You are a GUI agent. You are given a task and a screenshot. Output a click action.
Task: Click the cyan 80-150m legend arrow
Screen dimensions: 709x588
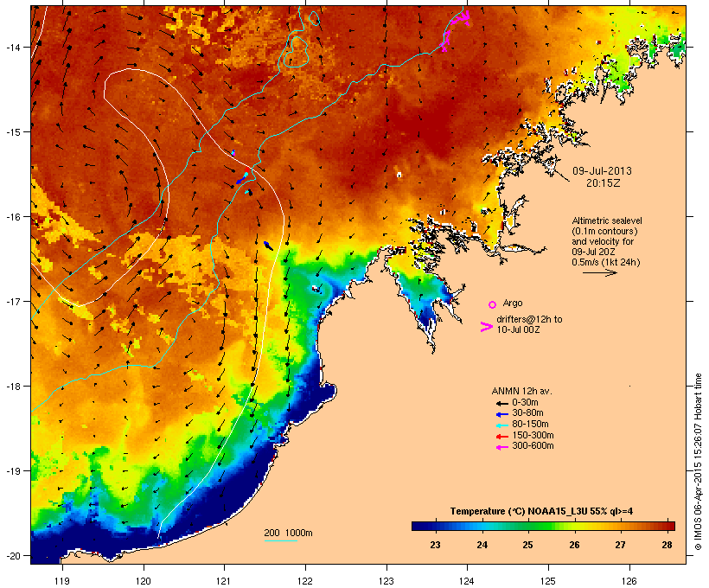[x=501, y=425]
